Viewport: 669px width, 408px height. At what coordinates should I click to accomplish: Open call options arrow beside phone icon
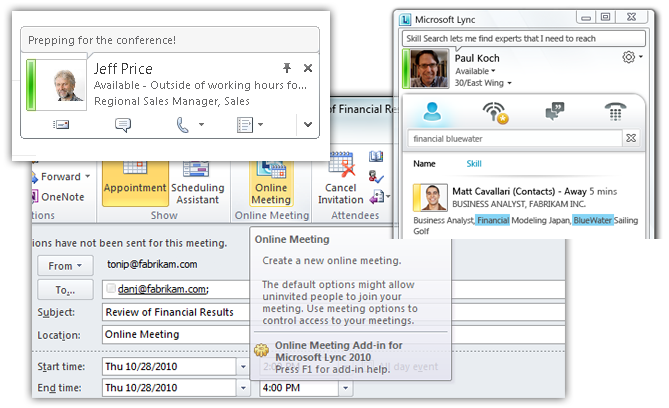(x=201, y=125)
